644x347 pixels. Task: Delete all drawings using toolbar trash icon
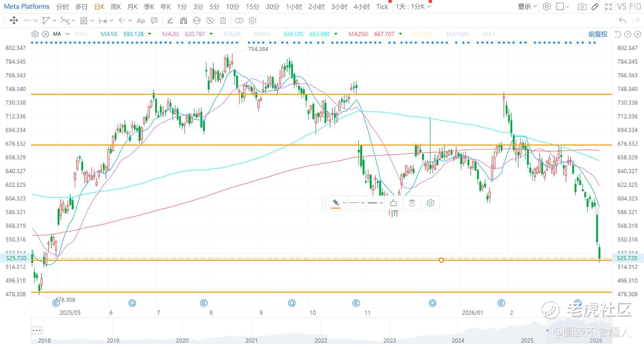pyautogui.click(x=223, y=20)
